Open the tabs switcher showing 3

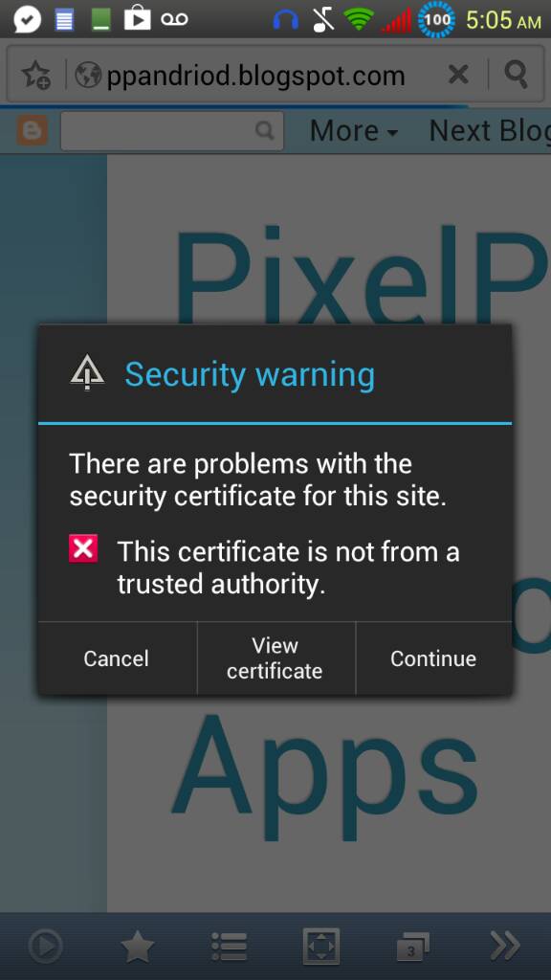point(413,947)
